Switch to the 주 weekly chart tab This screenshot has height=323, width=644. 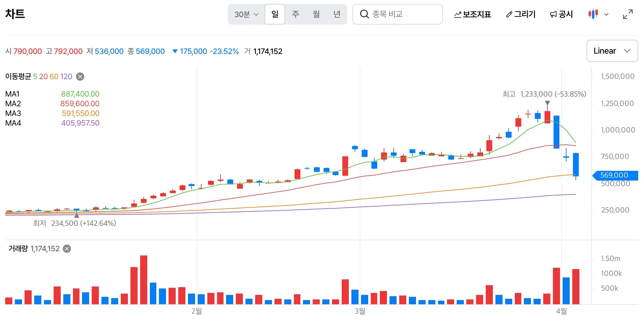[x=296, y=14]
